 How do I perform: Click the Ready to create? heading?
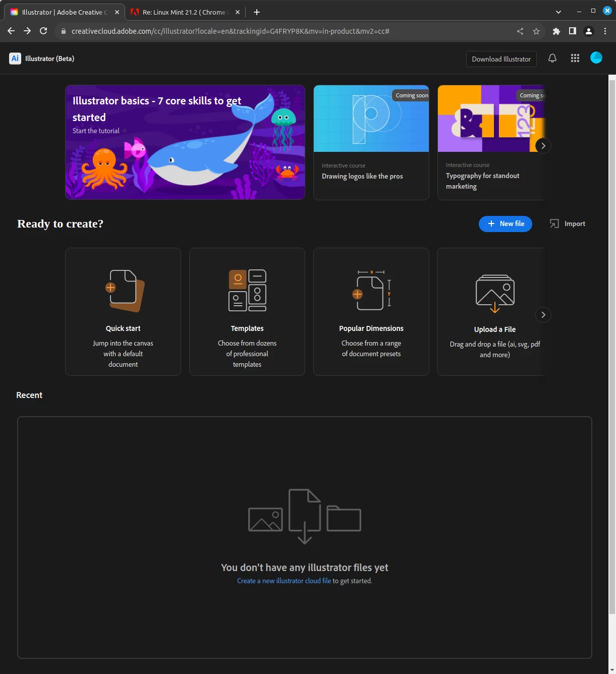(60, 223)
